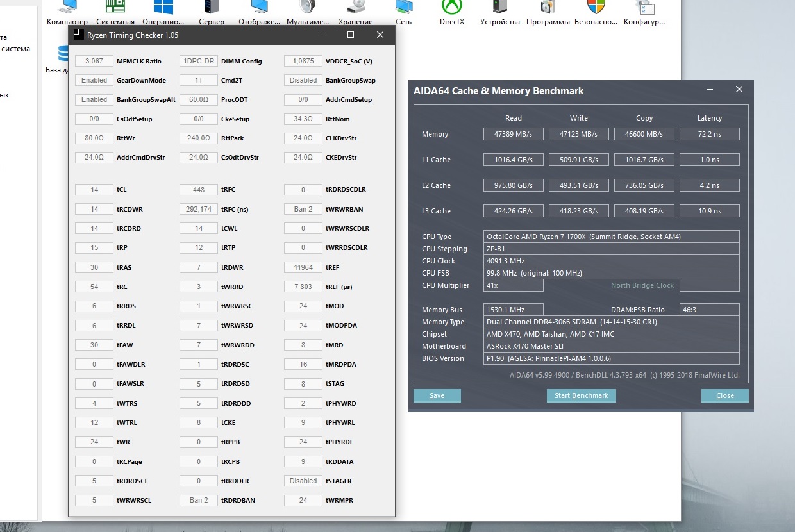
Task: Click the tWR value 24
Action: [94, 442]
